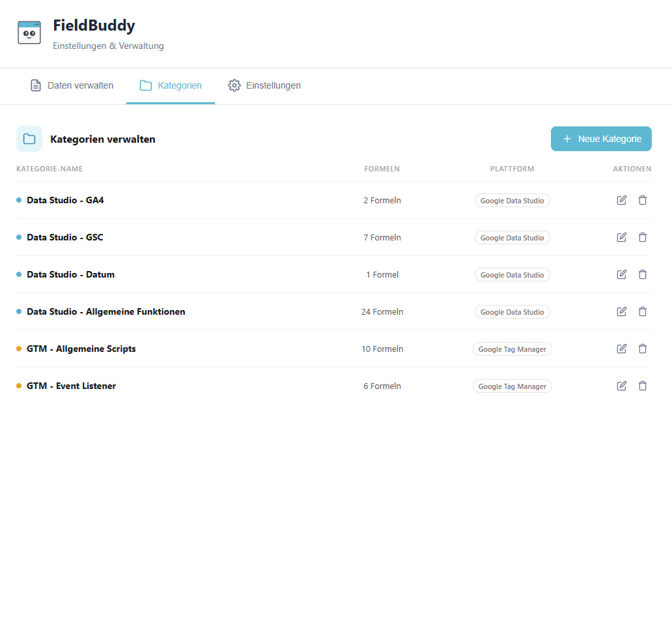Click the FORMELN column header

point(382,169)
